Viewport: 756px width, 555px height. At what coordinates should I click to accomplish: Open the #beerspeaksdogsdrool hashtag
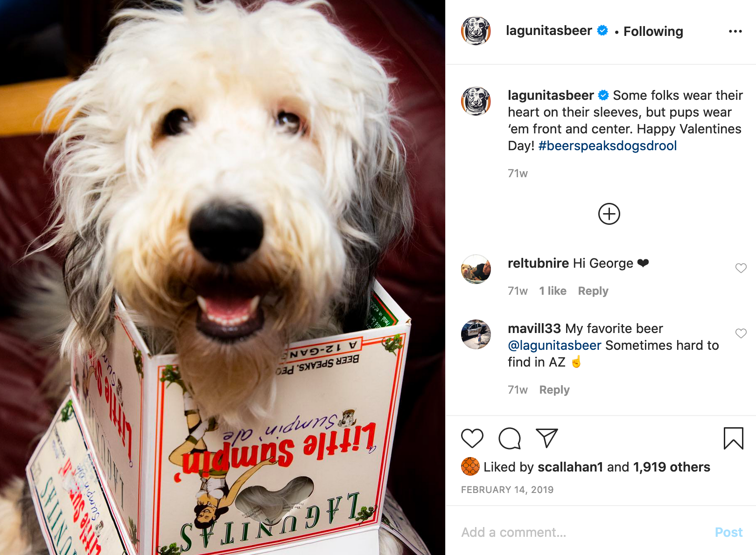607,146
